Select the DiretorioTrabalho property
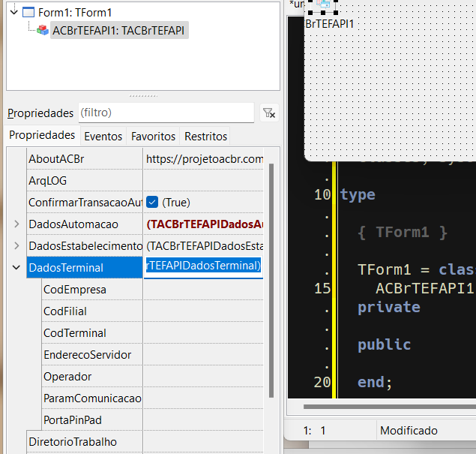This screenshot has width=476, height=454. (85, 441)
